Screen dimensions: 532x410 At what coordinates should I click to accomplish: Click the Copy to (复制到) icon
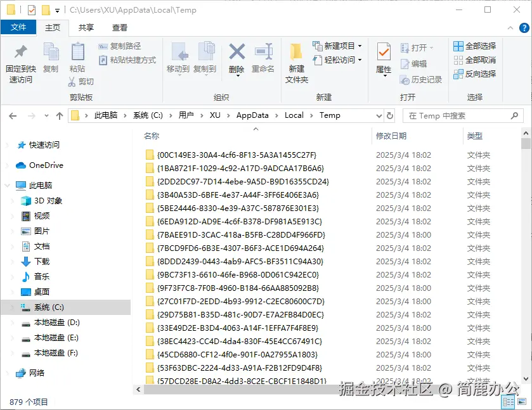[206, 52]
